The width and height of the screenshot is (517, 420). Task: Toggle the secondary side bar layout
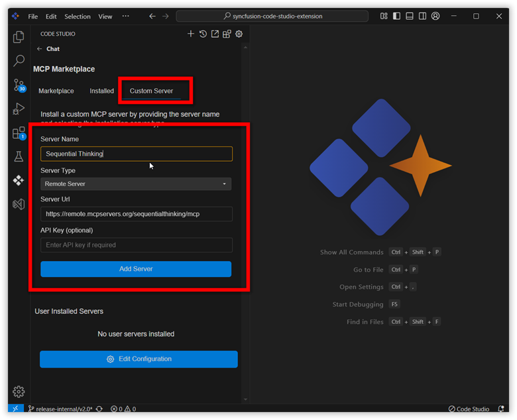pyautogui.click(x=422, y=16)
